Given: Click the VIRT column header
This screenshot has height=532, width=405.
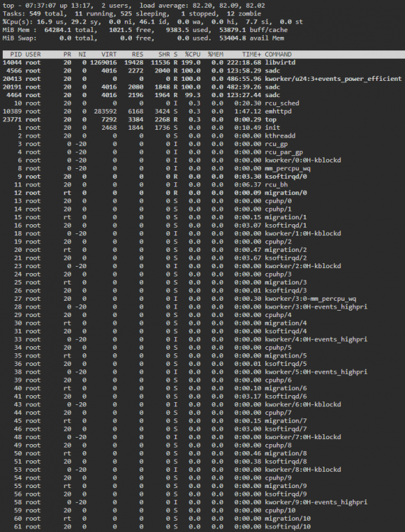Looking at the screenshot, I should 109,55.
